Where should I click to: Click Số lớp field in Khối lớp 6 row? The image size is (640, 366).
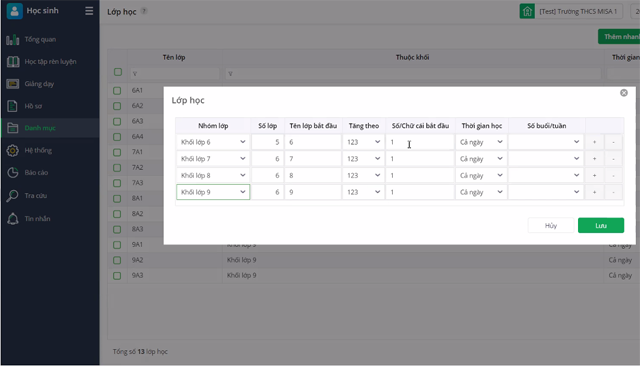click(x=268, y=142)
